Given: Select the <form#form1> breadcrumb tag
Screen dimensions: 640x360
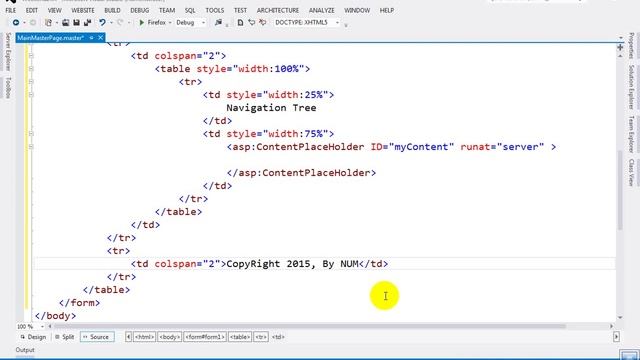Looking at the screenshot, I should pyautogui.click(x=205, y=337).
